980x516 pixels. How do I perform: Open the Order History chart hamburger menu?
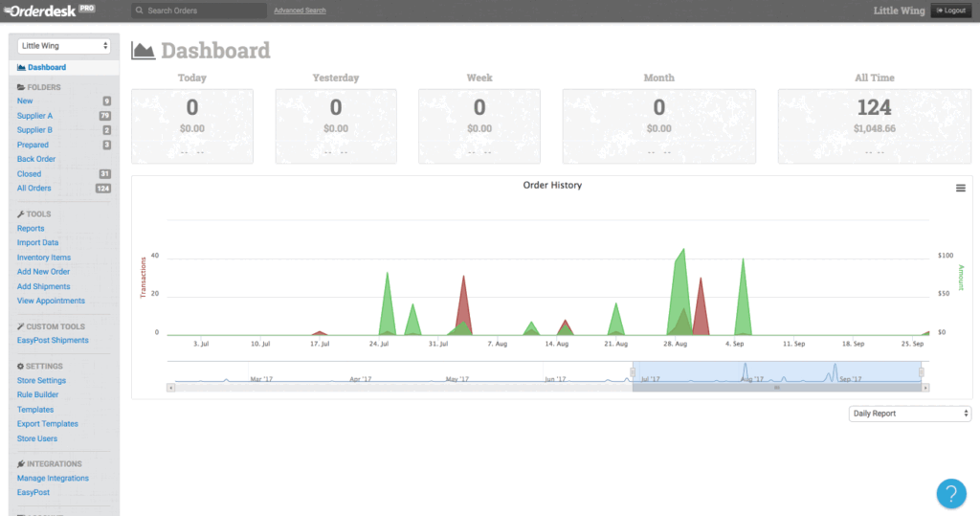(960, 189)
